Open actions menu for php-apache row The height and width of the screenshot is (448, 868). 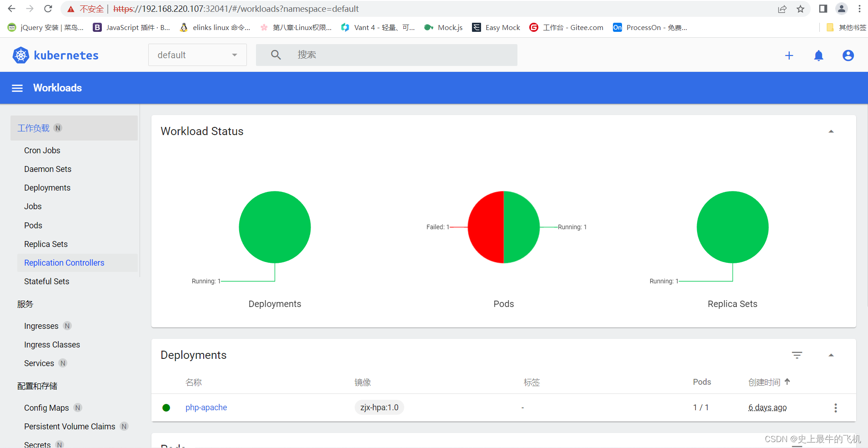(836, 408)
